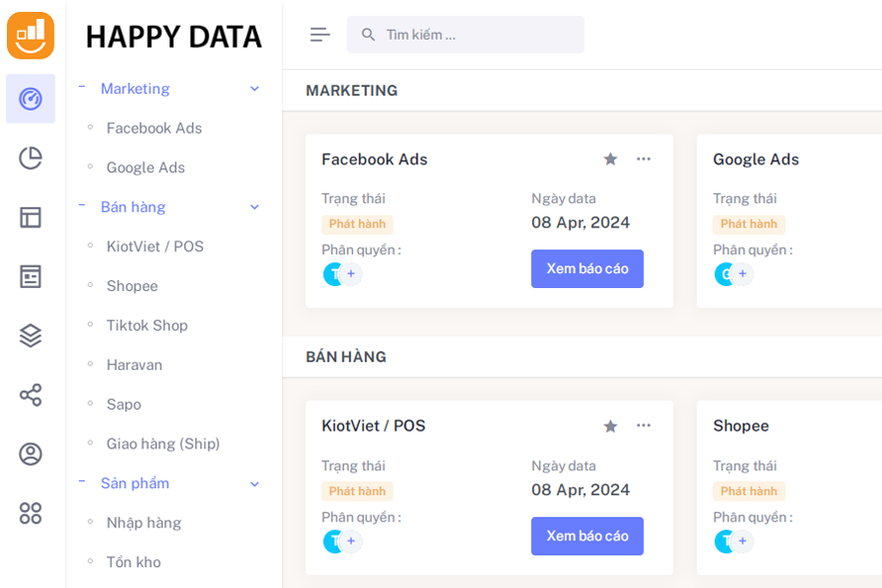The width and height of the screenshot is (882, 588).
Task: Click the MARKETING section heading
Action: tap(352, 91)
